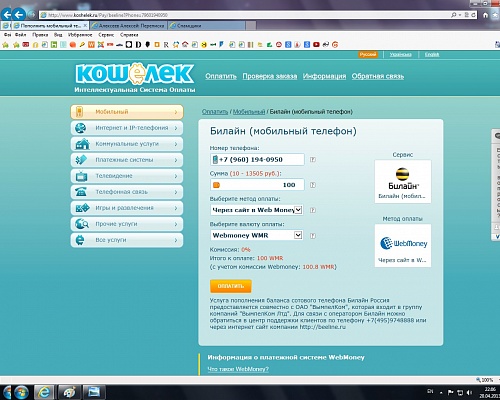Open the Коммунальные услуги sidebar category
This screenshot has width=500, height=400.
[x=127, y=144]
